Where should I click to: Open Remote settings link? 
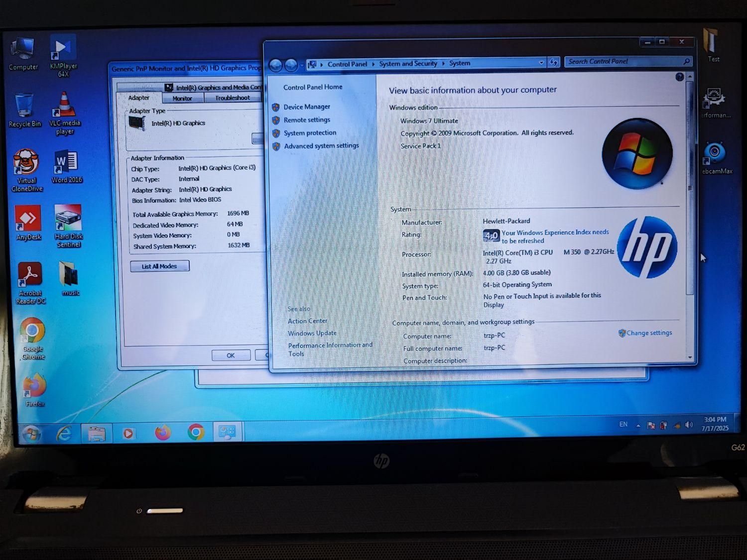coord(307,120)
